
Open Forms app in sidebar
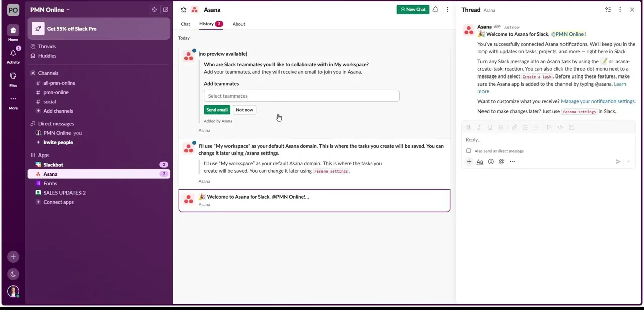(x=99, y=183)
